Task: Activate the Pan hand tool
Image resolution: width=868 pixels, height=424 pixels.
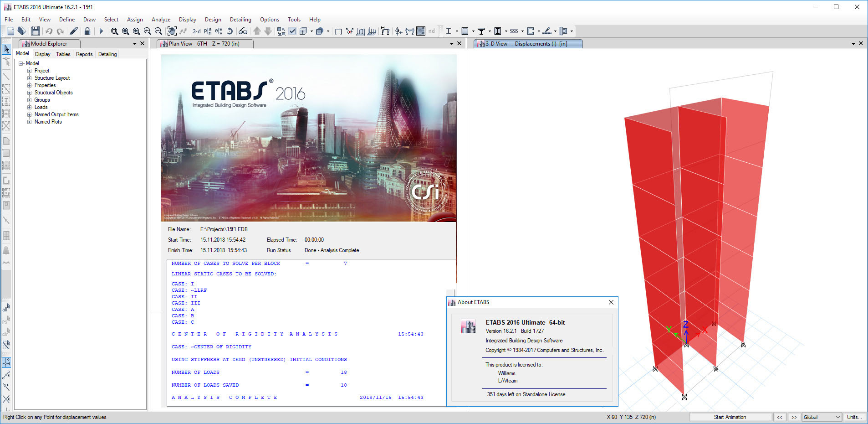Action: coord(172,31)
